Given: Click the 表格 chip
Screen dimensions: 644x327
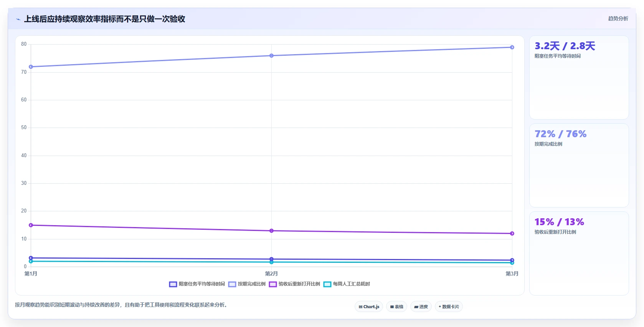Looking at the screenshot, I should click(396, 307).
